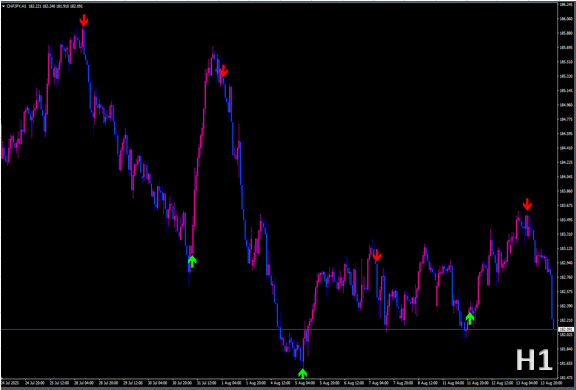Click the 24 Jul 2025 date on time axis
The image size is (576, 390).
point(11,383)
